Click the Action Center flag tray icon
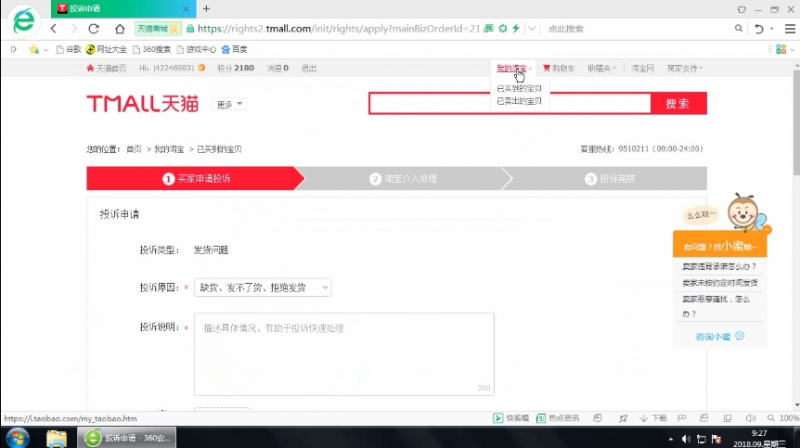800x448 pixels. [716, 439]
